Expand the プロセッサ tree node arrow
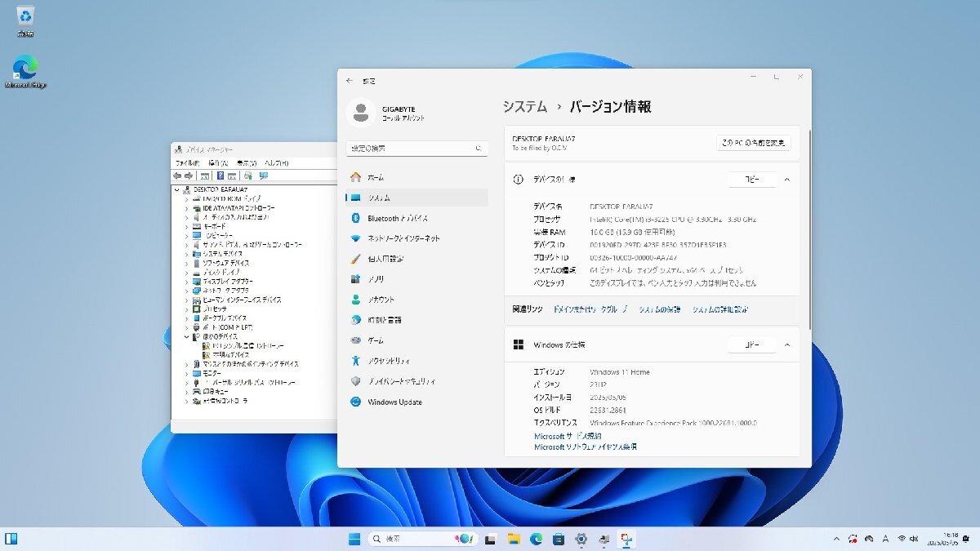Screen dimensions: 980x551 tap(186, 309)
